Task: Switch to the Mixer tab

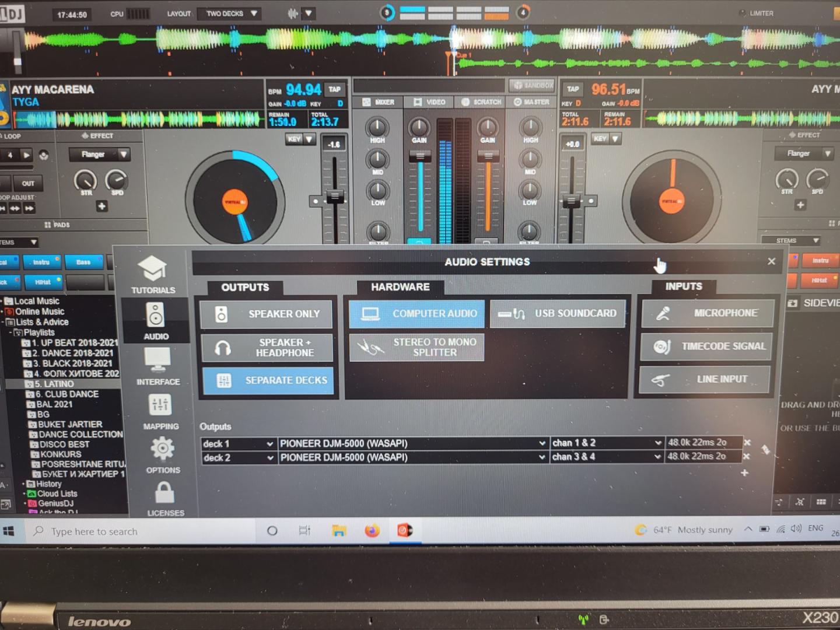Action: (379, 102)
